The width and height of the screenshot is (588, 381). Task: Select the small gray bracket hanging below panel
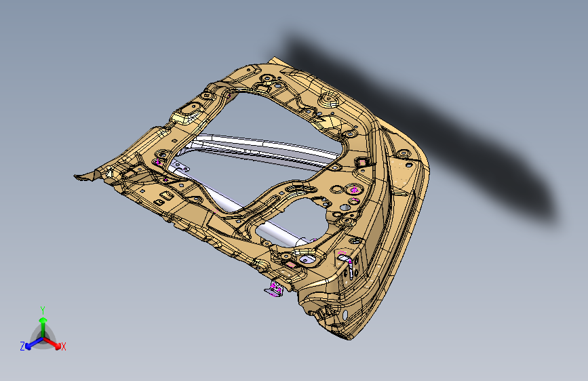coord(275,289)
